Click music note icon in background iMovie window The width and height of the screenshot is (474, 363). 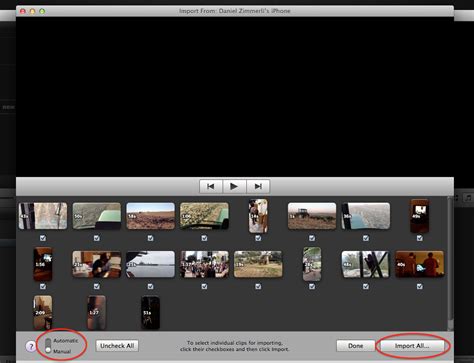point(468,198)
